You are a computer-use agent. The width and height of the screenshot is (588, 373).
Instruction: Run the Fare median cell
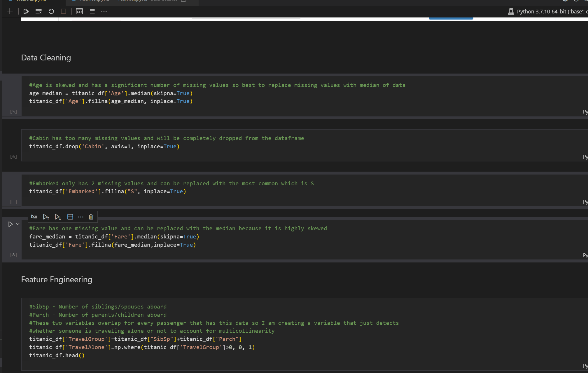pos(10,224)
